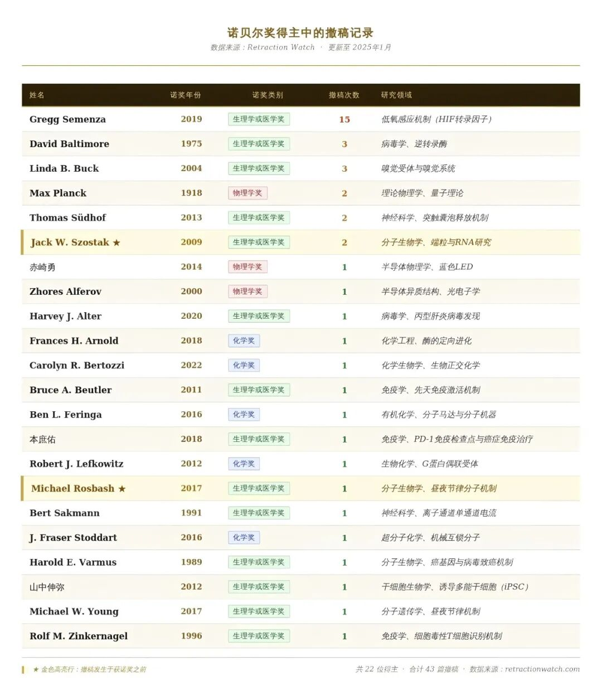The height and width of the screenshot is (700, 602).
Task: Select the 撤稿次数 column header
Action: 344,95
